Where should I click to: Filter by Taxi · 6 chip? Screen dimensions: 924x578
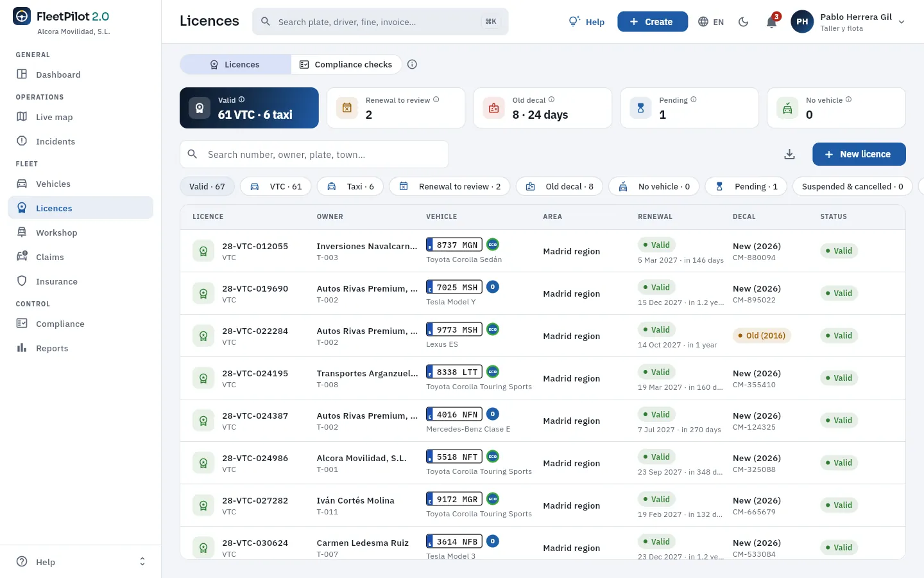350,186
